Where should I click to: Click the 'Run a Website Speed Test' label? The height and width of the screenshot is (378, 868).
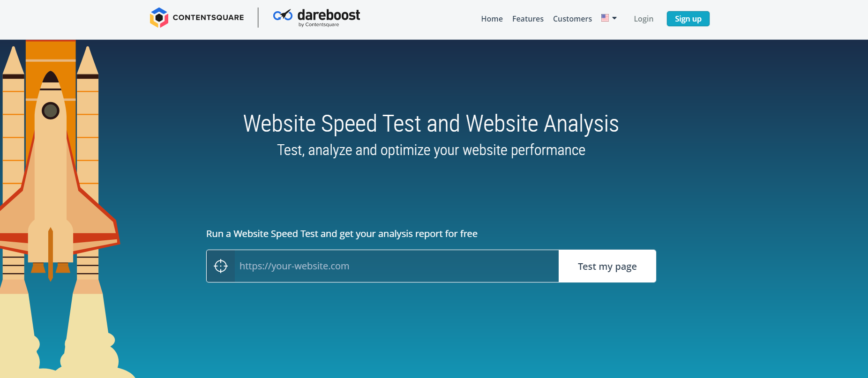pyautogui.click(x=342, y=234)
